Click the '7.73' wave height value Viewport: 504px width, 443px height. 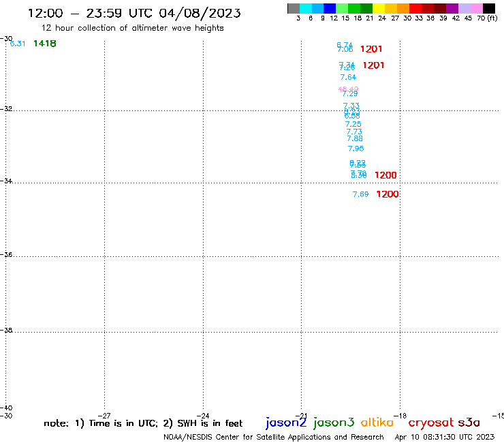pos(354,132)
